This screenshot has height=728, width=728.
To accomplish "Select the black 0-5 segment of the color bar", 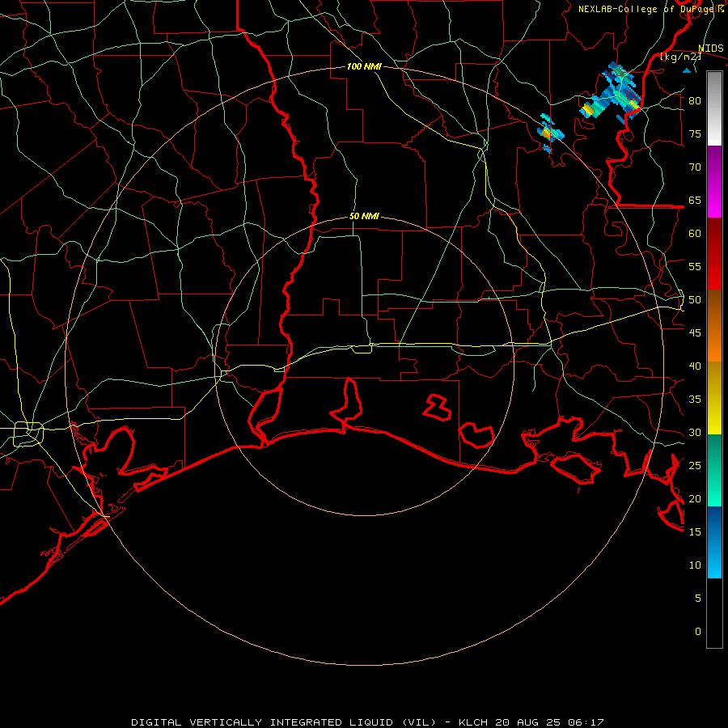I will pos(714,613).
